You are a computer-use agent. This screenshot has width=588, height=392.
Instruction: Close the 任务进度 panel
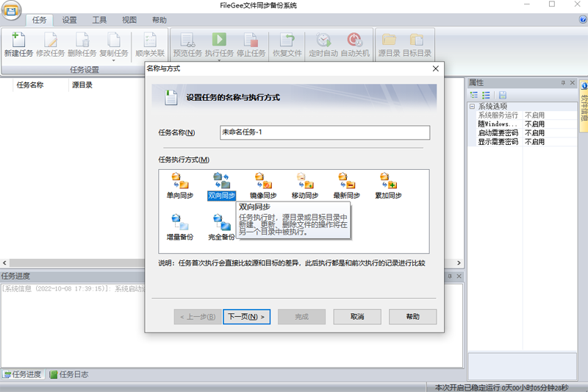[x=459, y=276]
